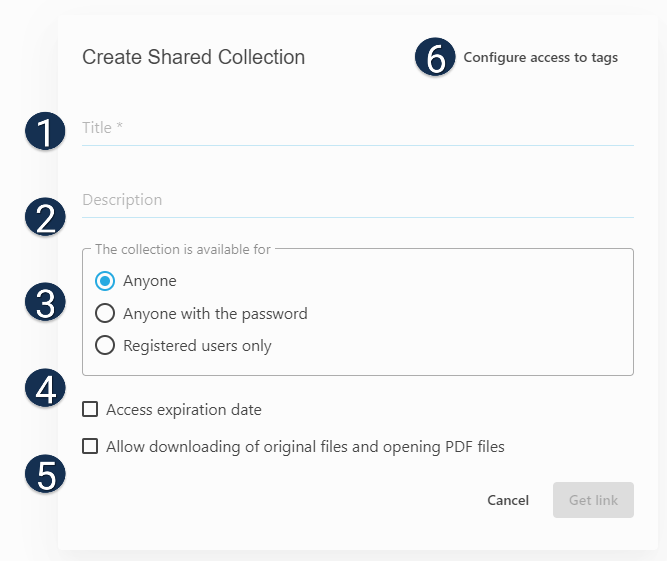The height and width of the screenshot is (561, 667).
Task: Click the 'The collection is available for' legend
Action: coord(182,249)
